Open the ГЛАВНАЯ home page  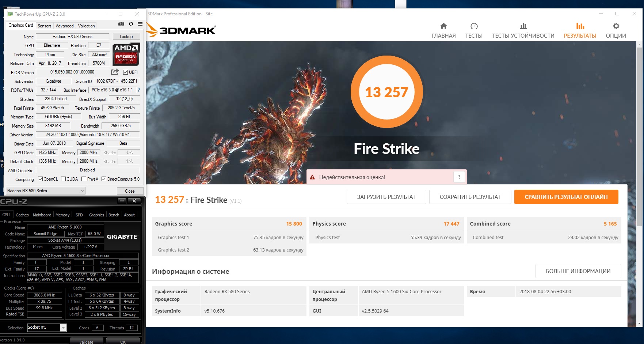click(x=443, y=31)
